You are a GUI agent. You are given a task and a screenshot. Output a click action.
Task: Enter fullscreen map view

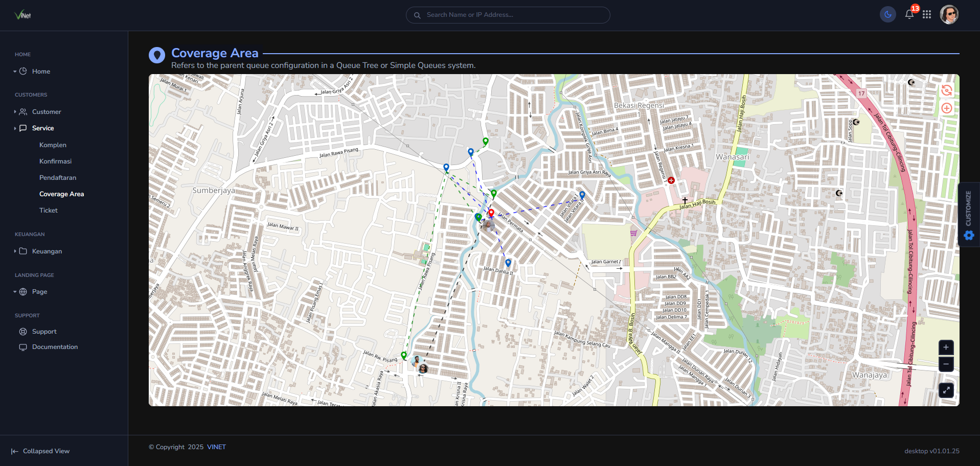(946, 390)
